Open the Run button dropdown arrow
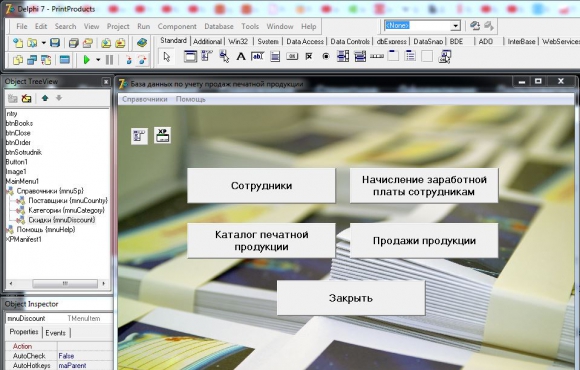Image resolution: width=580 pixels, height=370 pixels. click(98, 60)
